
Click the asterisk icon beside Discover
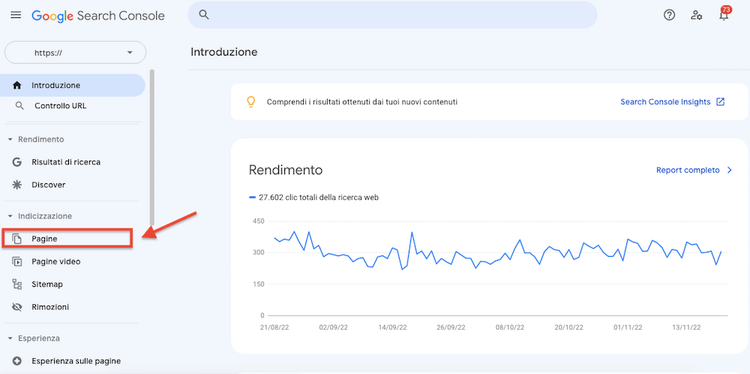coord(17,185)
